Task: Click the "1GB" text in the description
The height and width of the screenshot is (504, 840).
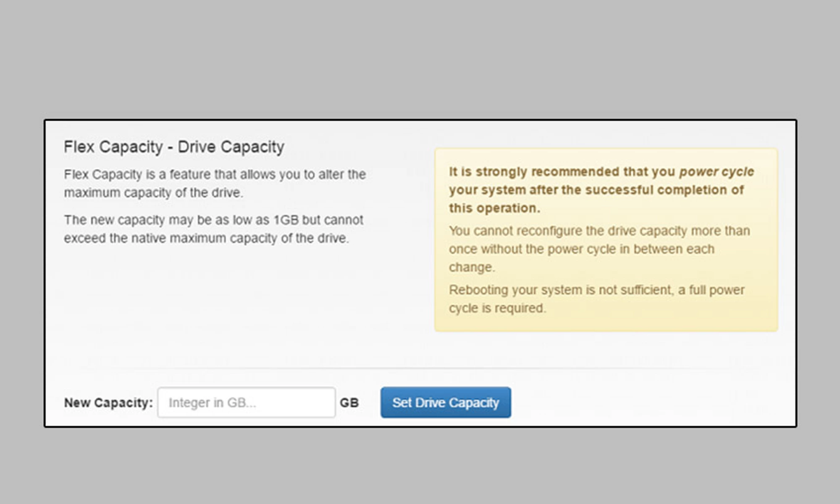Action: coord(286,220)
